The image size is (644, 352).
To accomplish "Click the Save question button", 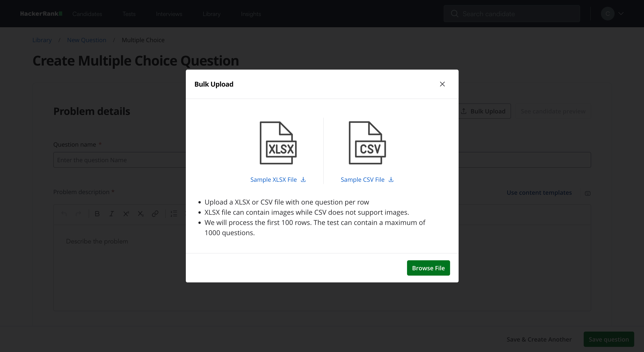I will click(608, 339).
